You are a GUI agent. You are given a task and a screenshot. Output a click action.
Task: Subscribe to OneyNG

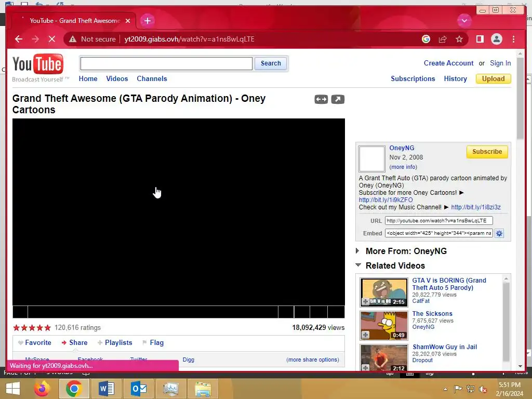(x=487, y=152)
